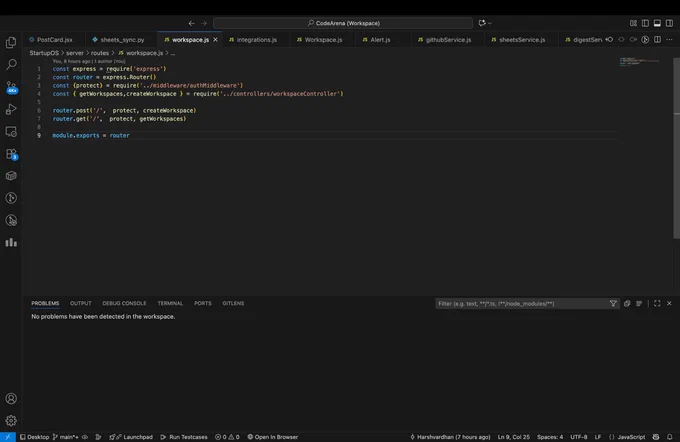This screenshot has height=442, width=680.
Task: Open the StartupOS breadcrumb dropdown
Action: (x=44, y=53)
